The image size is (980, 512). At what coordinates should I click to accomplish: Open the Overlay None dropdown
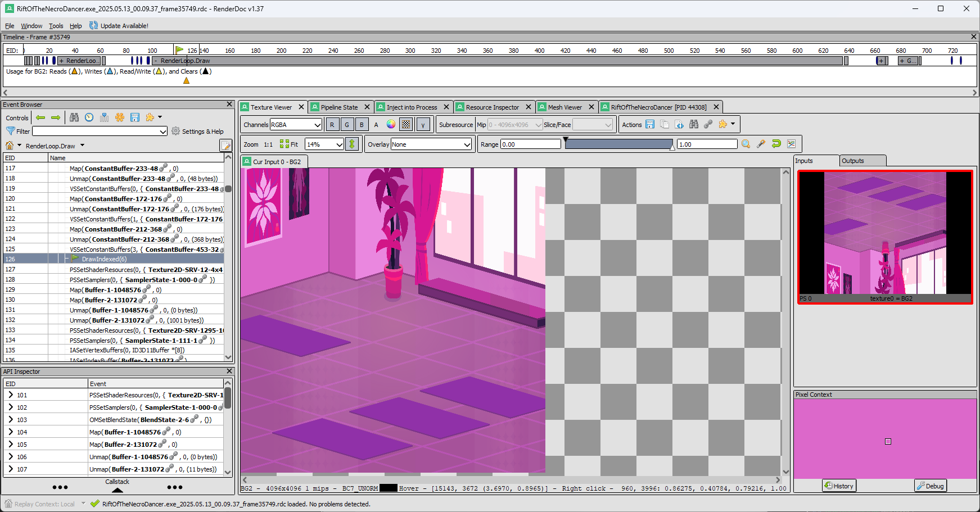click(431, 144)
